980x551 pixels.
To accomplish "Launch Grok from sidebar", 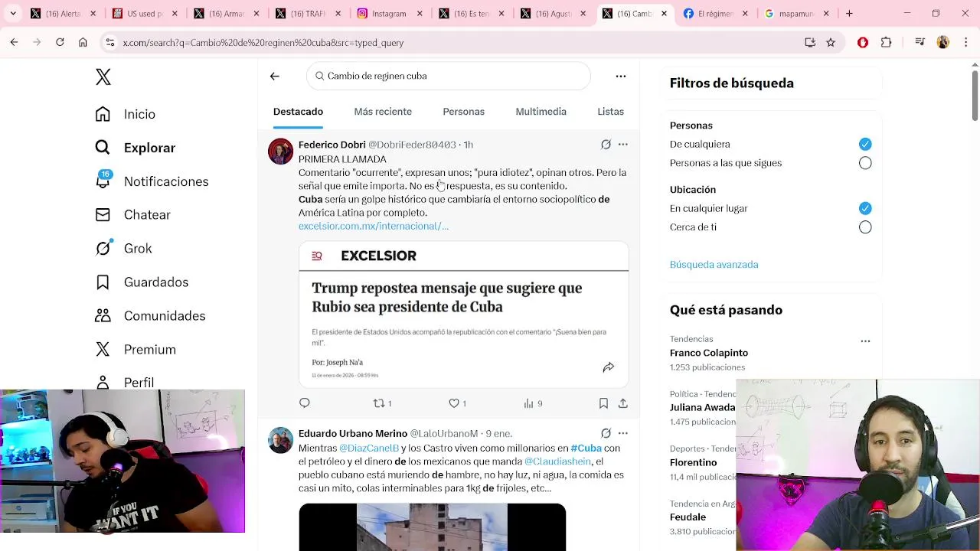I will tap(123, 249).
